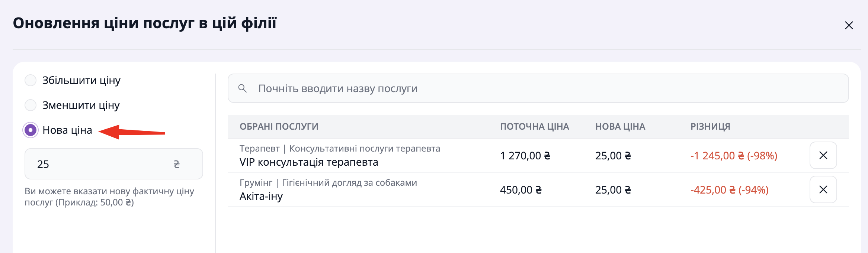This screenshot has height=253, width=868.
Task: Click the "ОБРАНІ ПОСЛУГИ" column header
Action: [x=279, y=127]
